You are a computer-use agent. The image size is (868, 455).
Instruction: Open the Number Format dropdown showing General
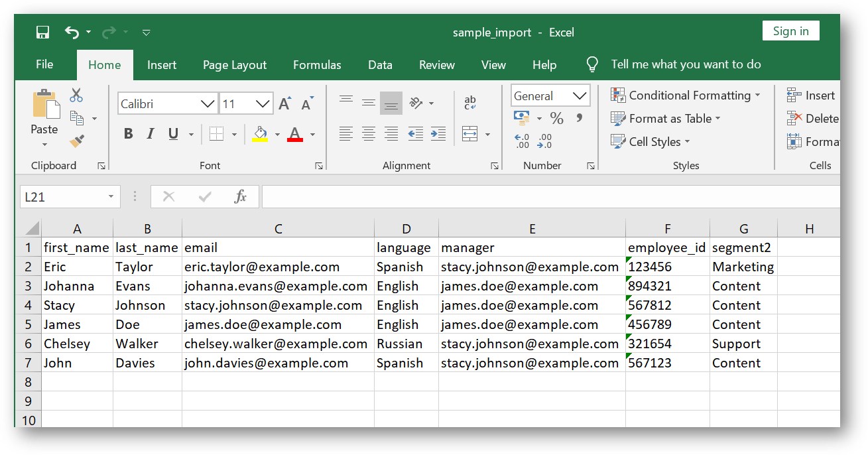coord(550,95)
